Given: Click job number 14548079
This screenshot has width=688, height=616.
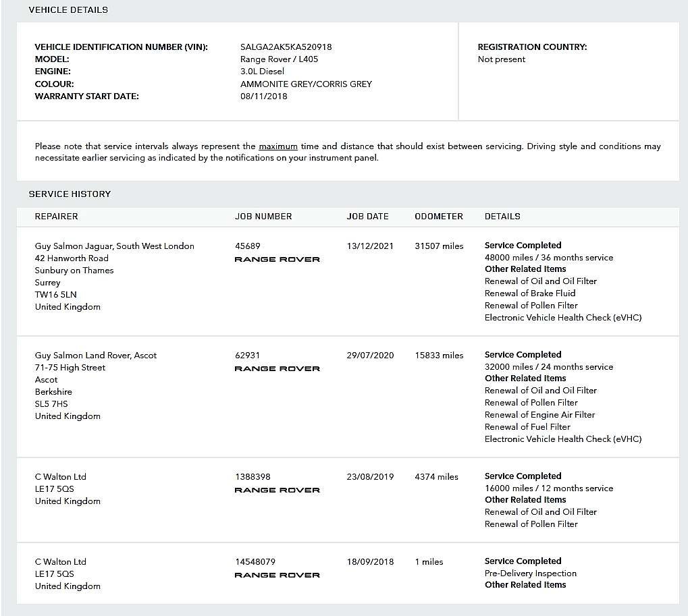Looking at the screenshot, I should pos(255,561).
